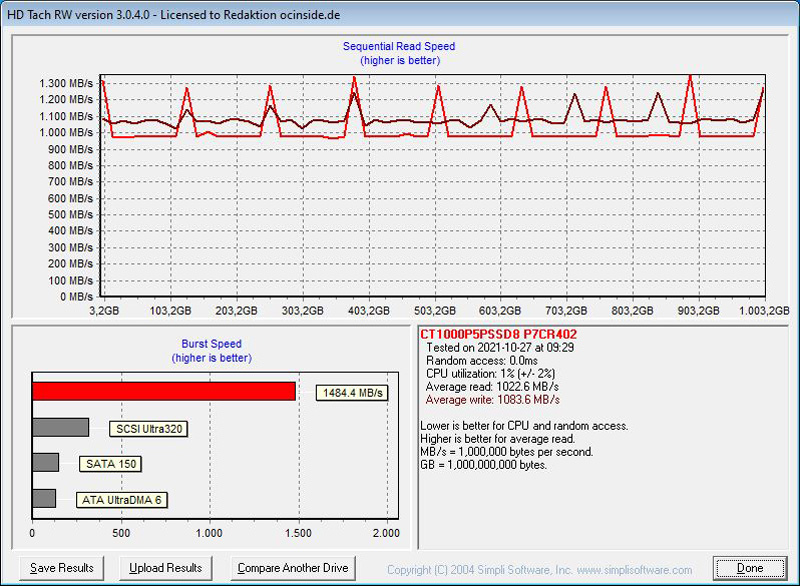The image size is (800, 586).
Task: Click the SATA 150 label
Action: tap(111, 464)
